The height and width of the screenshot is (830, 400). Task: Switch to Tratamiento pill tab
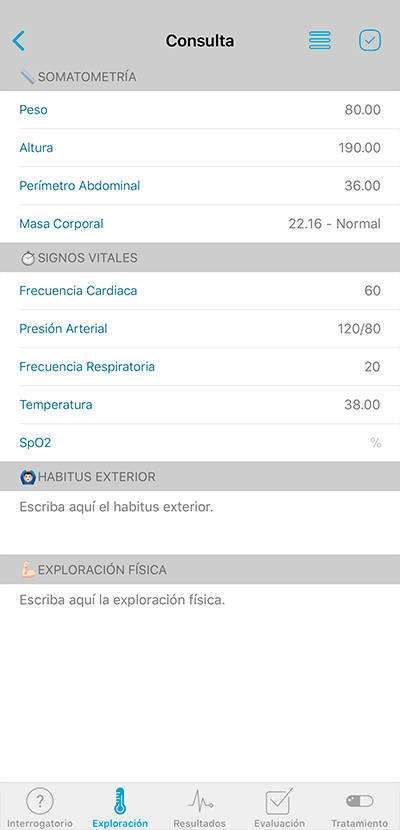pos(360,808)
